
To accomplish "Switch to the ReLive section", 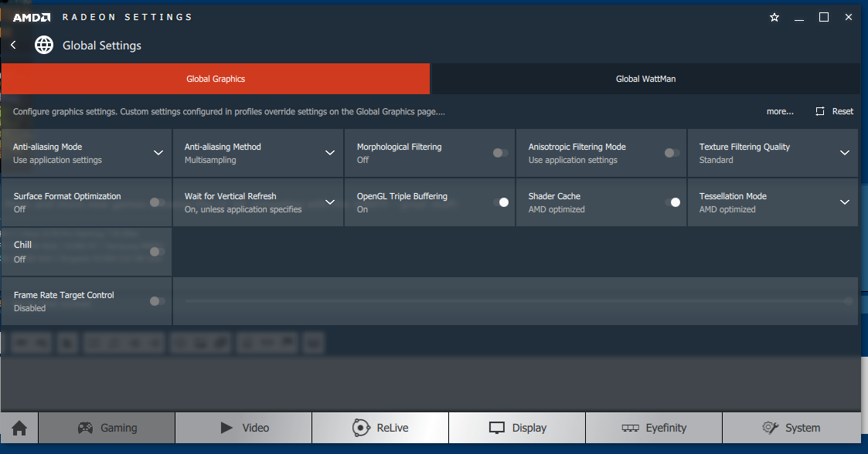I will coord(380,428).
